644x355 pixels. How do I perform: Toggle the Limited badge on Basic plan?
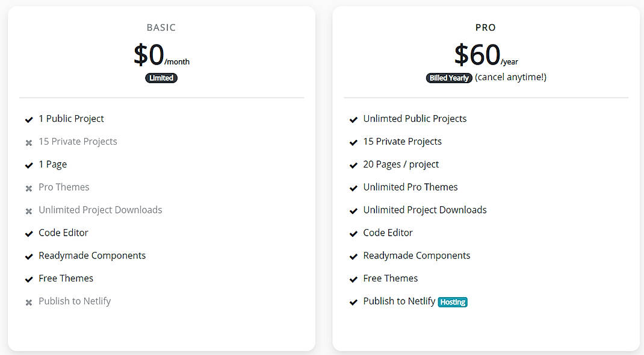161,78
